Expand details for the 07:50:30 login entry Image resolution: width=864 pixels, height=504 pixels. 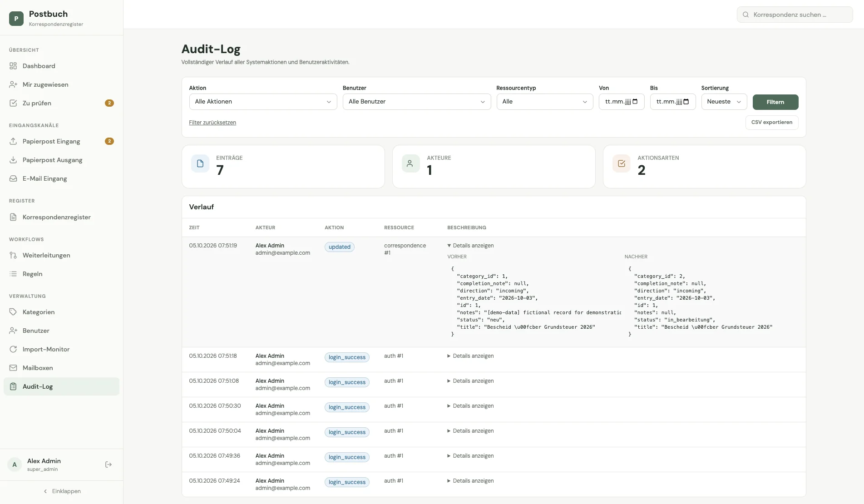point(470,406)
